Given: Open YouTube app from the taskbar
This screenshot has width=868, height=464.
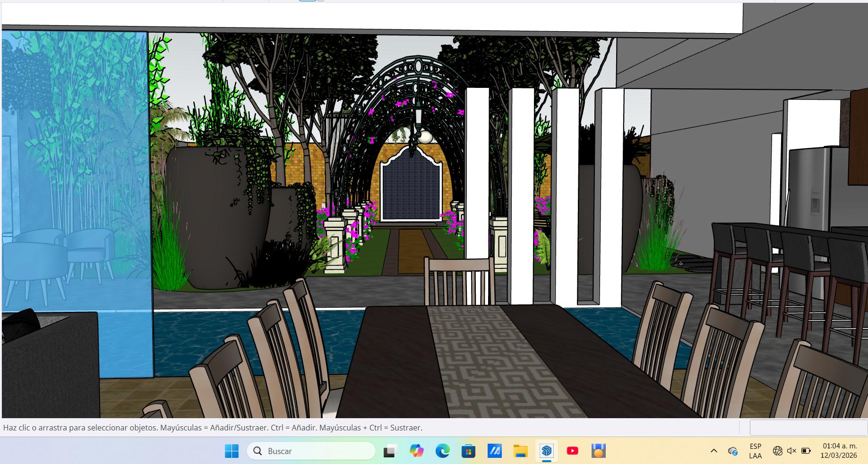Looking at the screenshot, I should [x=572, y=451].
